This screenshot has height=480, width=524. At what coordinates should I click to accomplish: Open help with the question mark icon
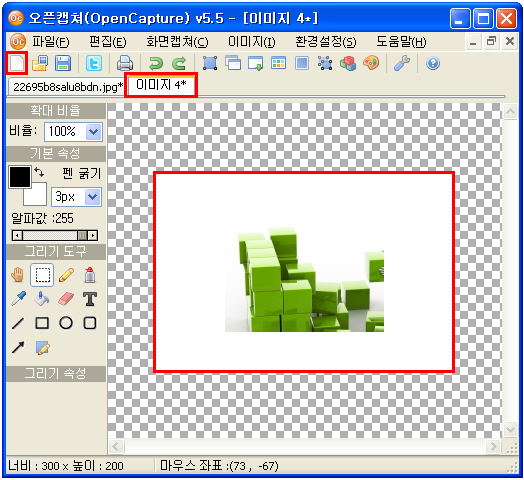433,63
